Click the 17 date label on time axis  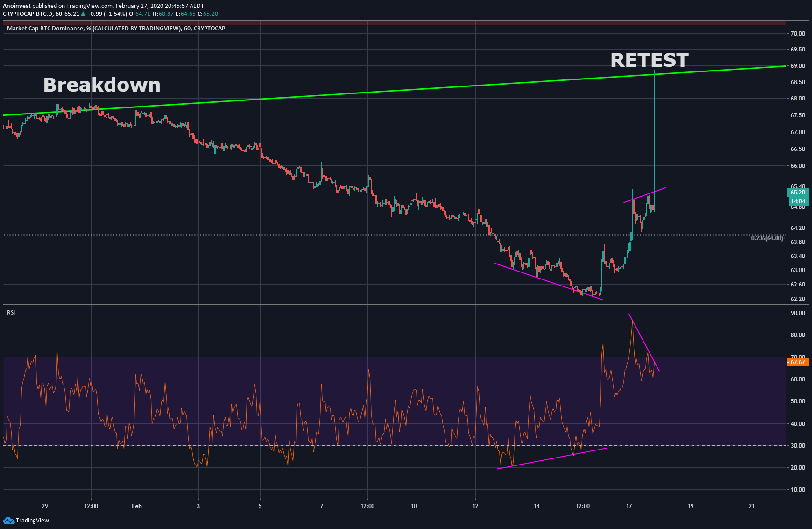(629, 506)
